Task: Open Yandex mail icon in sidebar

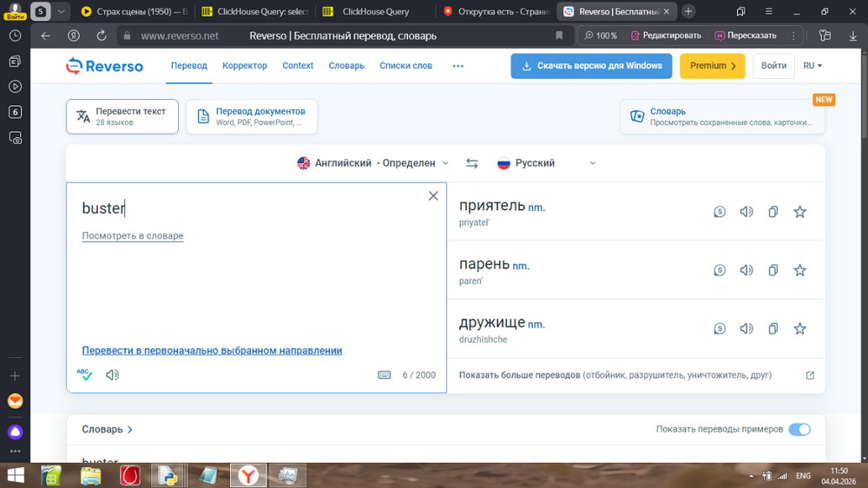Action: pyautogui.click(x=15, y=401)
